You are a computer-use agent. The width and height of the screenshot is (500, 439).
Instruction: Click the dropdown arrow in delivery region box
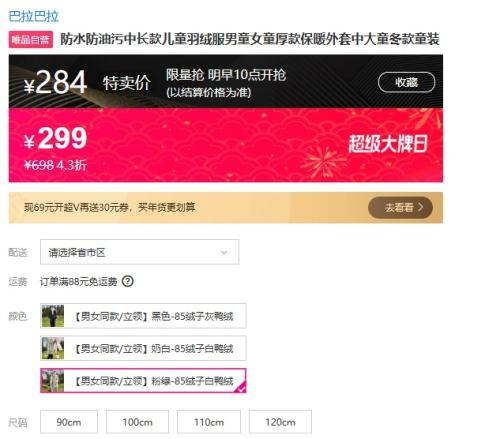tap(224, 252)
